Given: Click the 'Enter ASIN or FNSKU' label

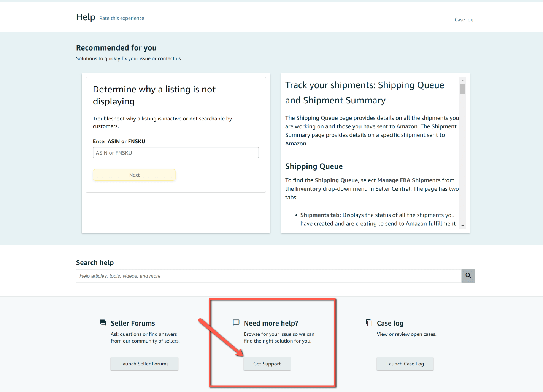Looking at the screenshot, I should [119, 141].
